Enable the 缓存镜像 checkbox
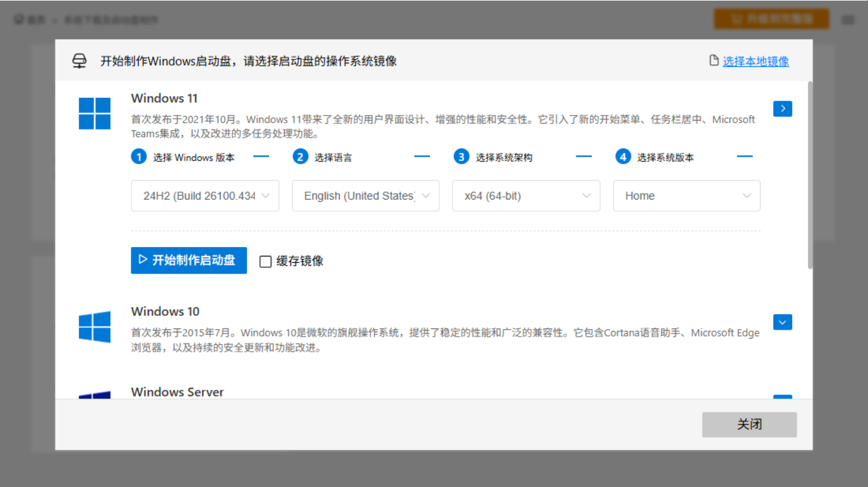868x487 pixels. (x=265, y=261)
